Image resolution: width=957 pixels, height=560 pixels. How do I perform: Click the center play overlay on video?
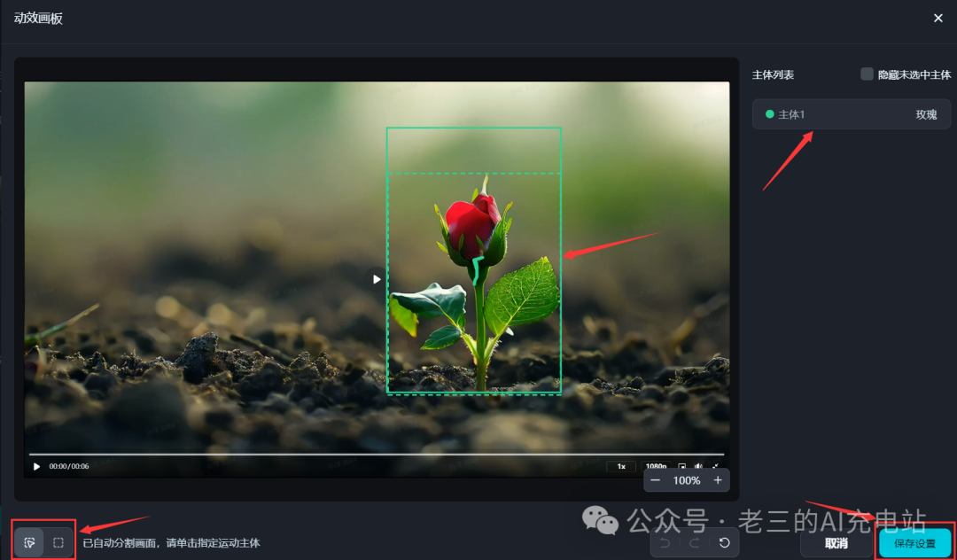point(377,279)
